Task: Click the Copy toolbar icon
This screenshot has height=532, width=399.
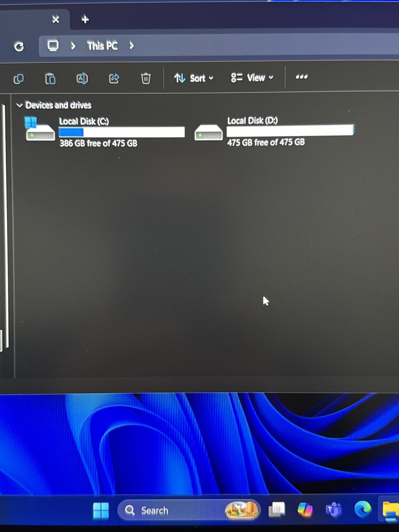Action: click(19, 79)
